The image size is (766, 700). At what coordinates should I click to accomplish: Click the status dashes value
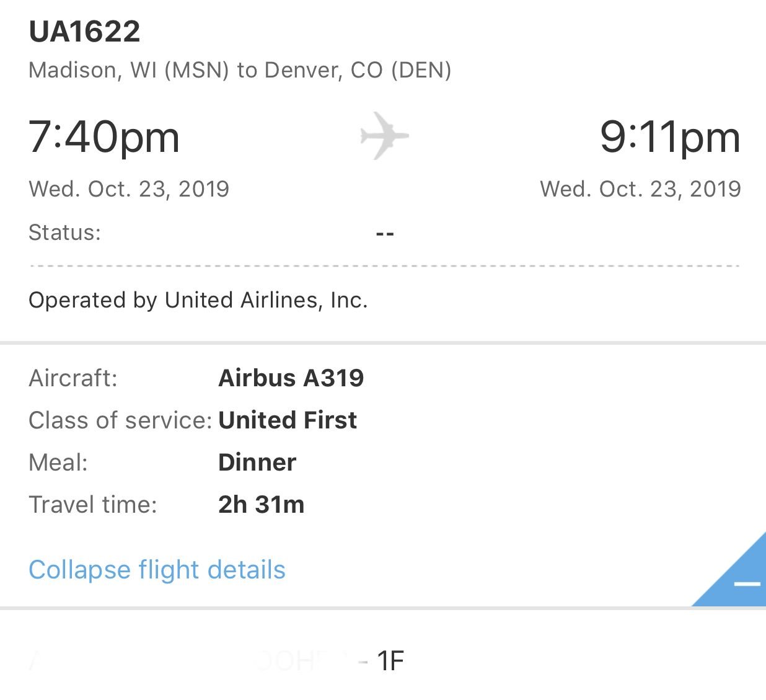[385, 234]
